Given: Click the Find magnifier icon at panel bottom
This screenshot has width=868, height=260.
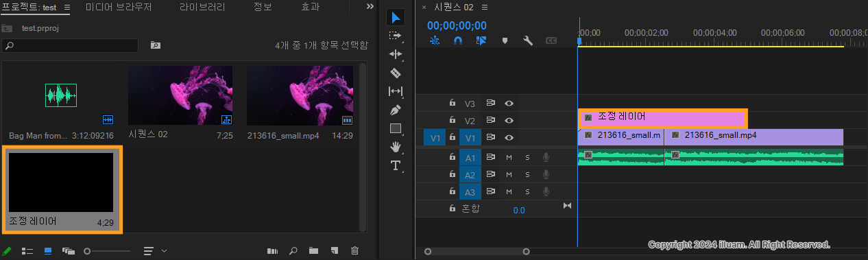Looking at the screenshot, I should (293, 251).
